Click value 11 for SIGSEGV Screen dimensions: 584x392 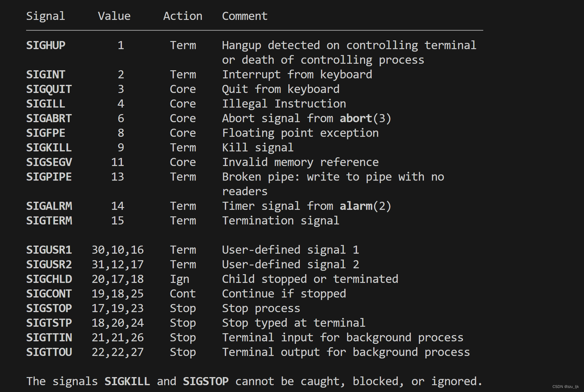point(118,162)
